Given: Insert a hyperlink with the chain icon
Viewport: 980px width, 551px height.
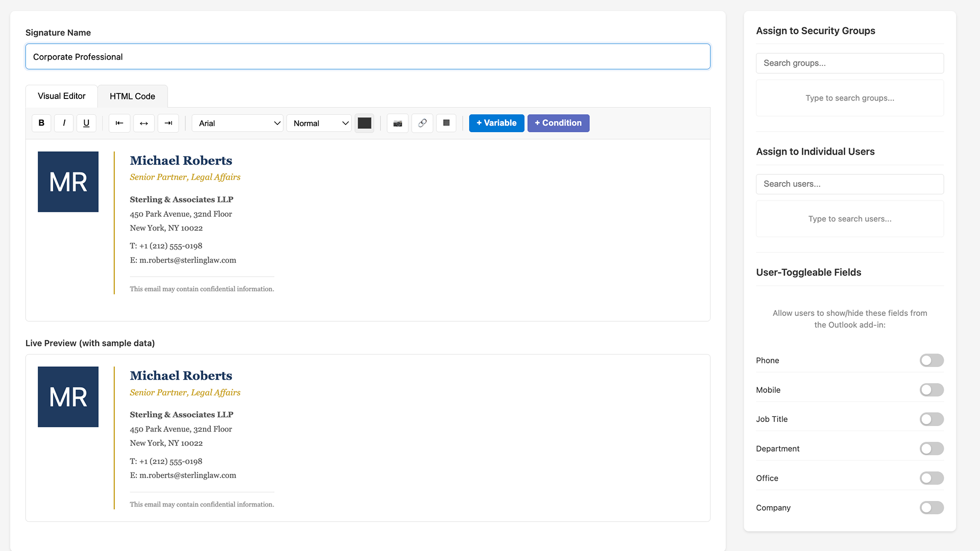Looking at the screenshot, I should 422,123.
